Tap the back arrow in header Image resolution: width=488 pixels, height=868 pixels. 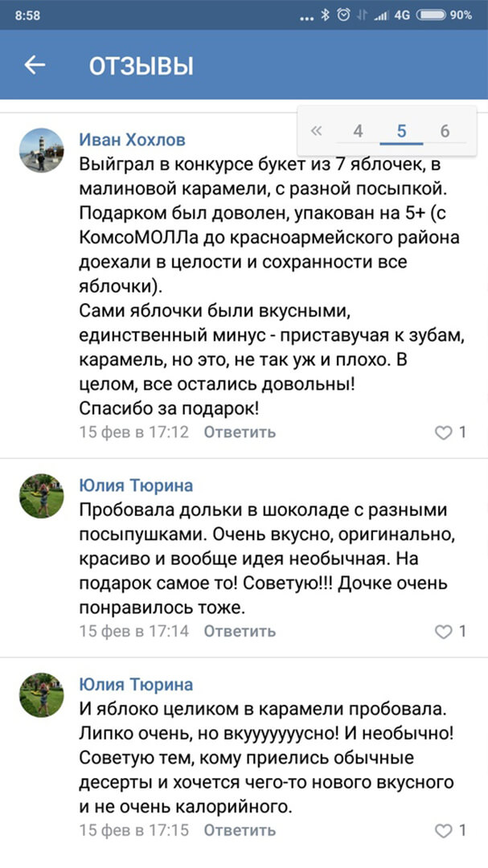click(35, 65)
